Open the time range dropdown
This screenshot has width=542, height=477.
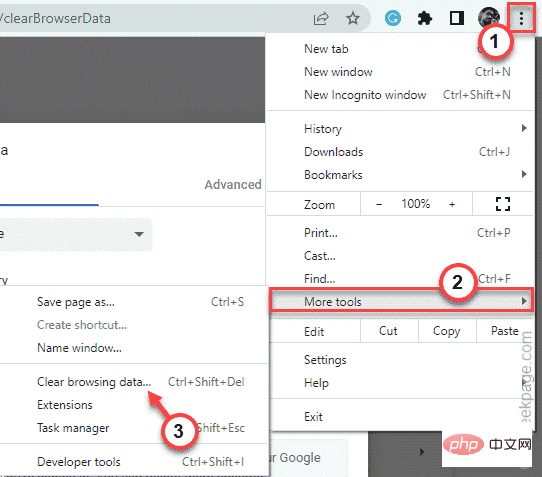pyautogui.click(x=76, y=234)
